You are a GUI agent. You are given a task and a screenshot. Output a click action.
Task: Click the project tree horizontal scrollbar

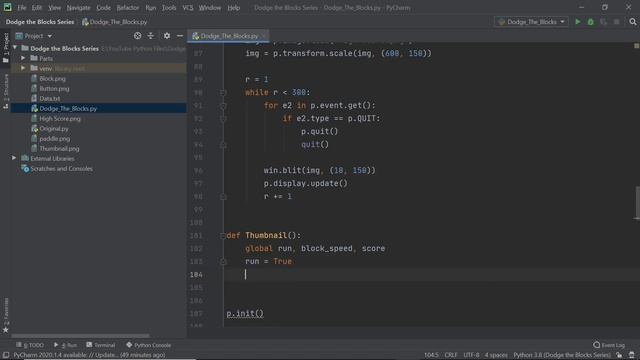(80, 336)
